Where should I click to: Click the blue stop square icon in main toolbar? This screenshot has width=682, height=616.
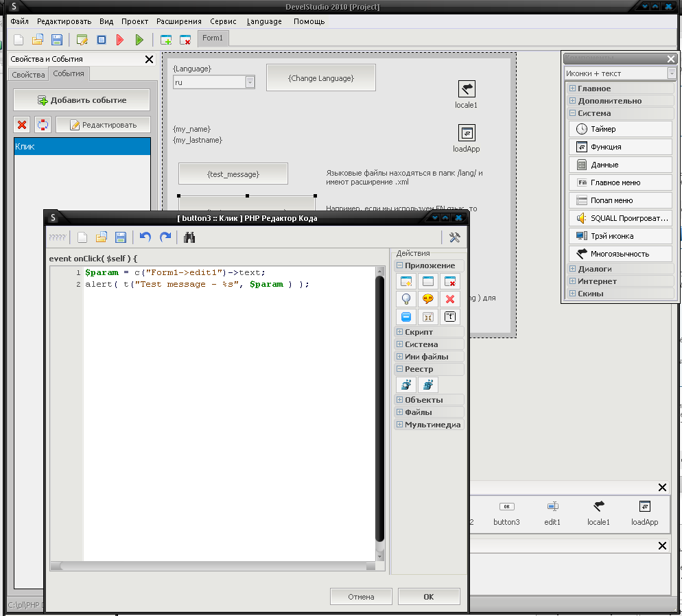[x=102, y=40]
